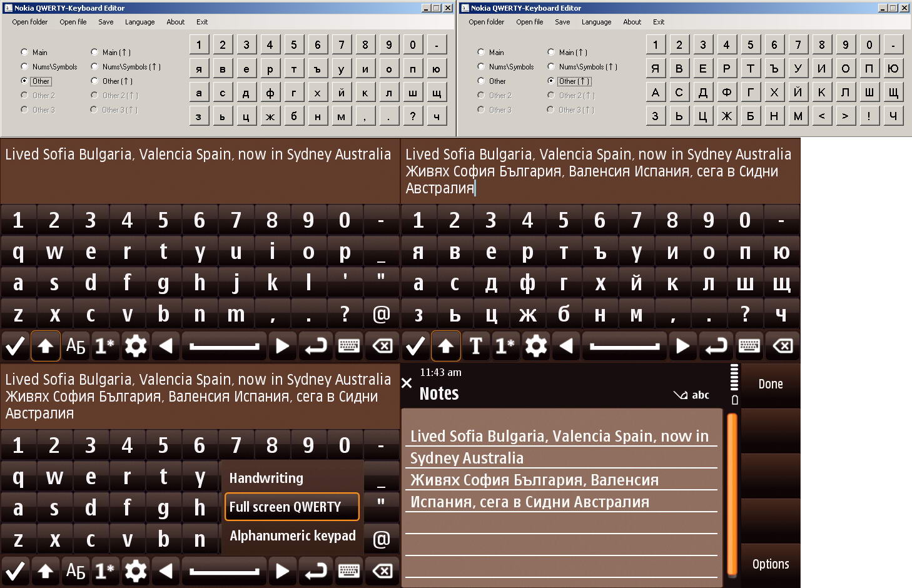Tap the T language key on Cyrillic keyboard
The image size is (912, 588).
[x=476, y=346]
